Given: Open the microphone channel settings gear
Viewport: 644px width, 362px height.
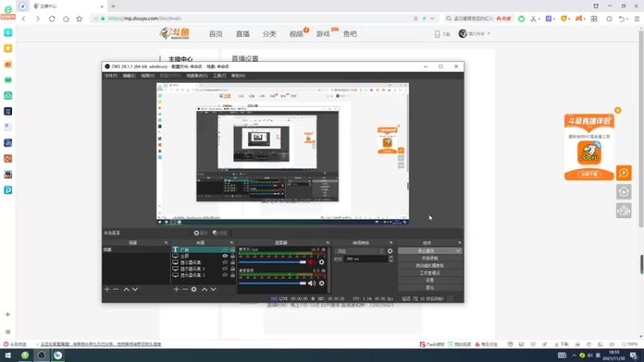Looking at the screenshot, I should 321,262.
